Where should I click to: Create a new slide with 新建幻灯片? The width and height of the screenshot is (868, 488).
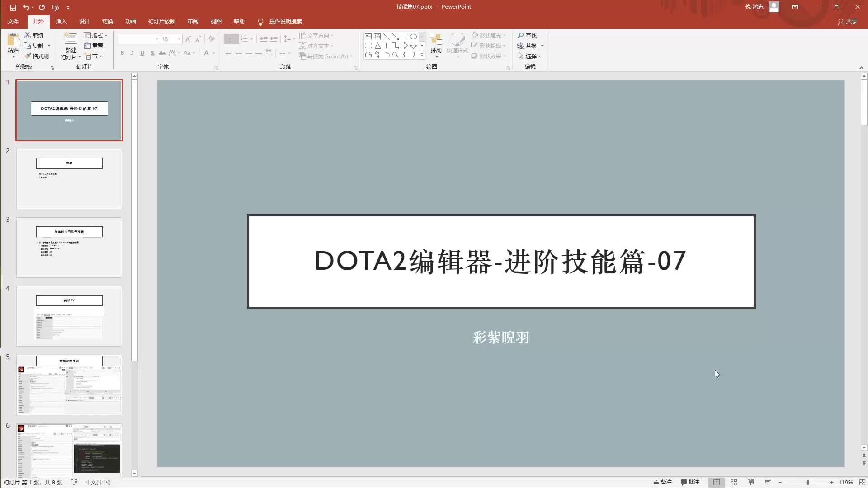(x=71, y=46)
